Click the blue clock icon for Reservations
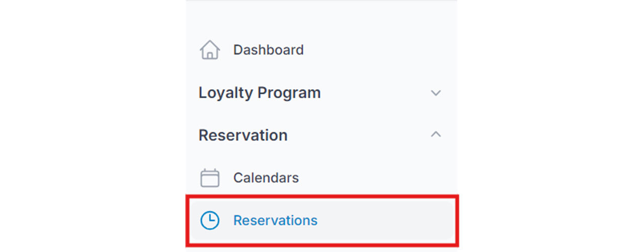 210,220
